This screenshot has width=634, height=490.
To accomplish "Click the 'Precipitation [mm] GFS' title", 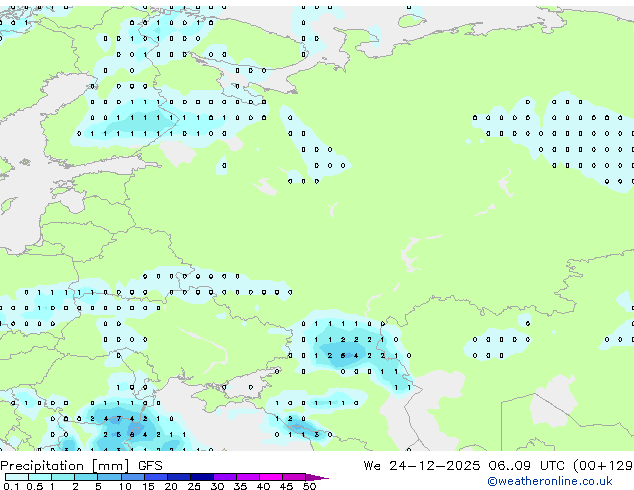I will point(81,466).
